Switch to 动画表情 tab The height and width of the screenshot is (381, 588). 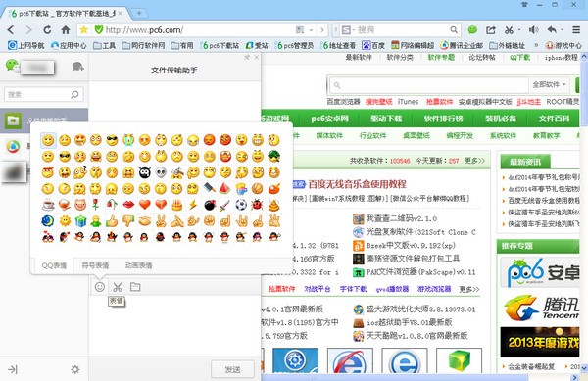point(139,265)
